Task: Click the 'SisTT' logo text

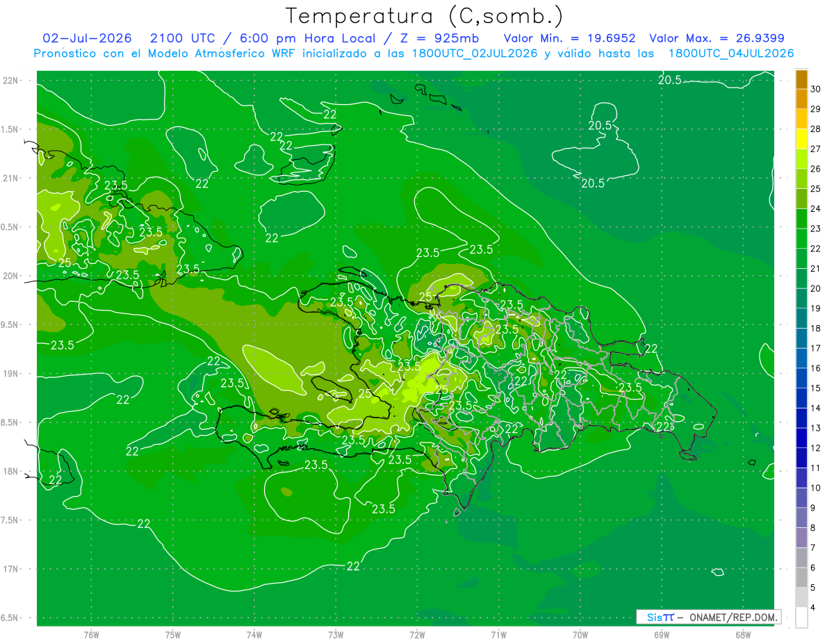Action: point(660,617)
